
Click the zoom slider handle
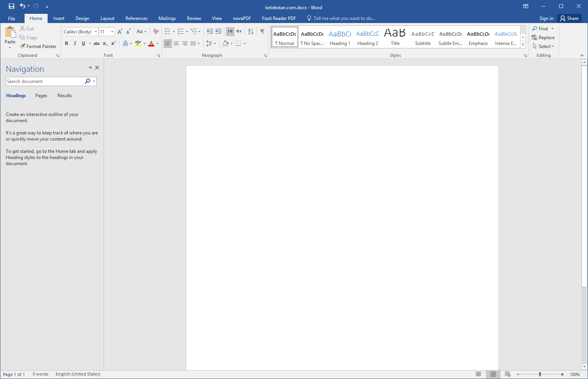pos(540,374)
